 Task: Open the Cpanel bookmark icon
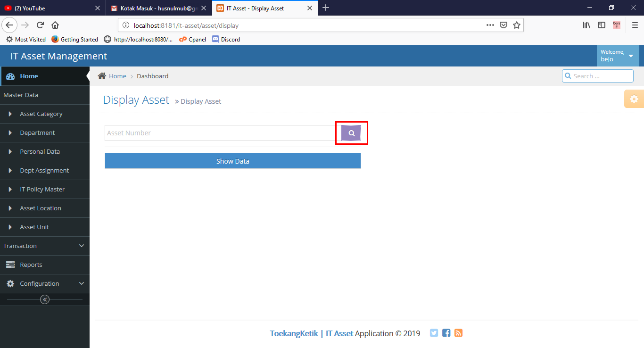coord(183,39)
